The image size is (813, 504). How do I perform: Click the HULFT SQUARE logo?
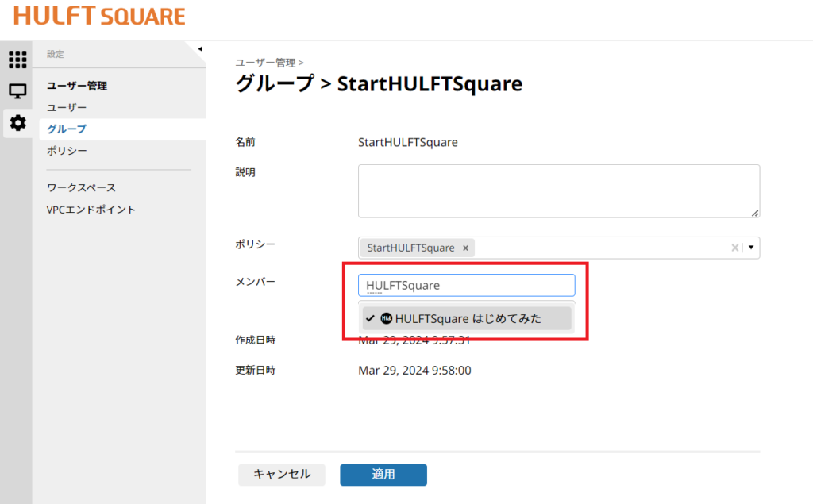pos(97,15)
